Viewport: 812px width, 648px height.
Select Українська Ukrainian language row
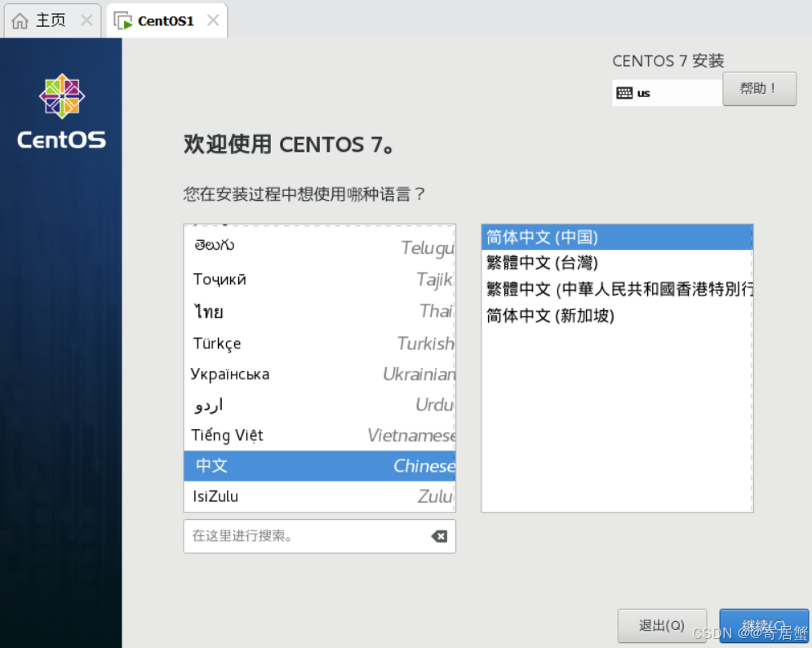[320, 374]
